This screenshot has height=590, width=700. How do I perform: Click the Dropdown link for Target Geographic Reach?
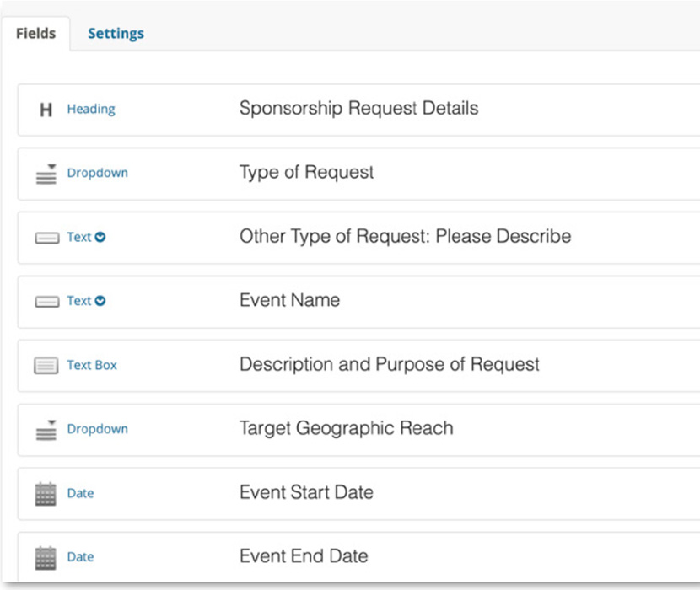click(98, 430)
